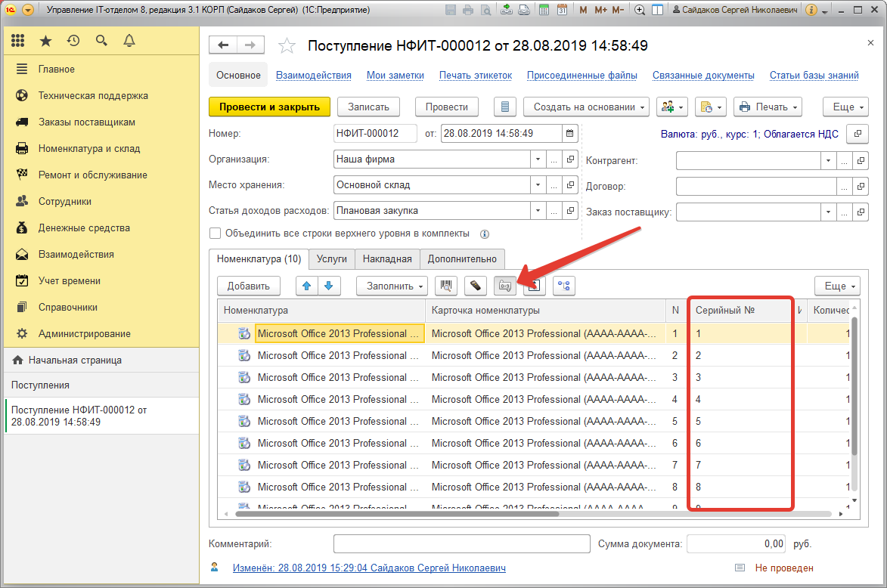Open the Fill dropdown button
Viewport: 887px width, 588px height.
tap(392, 286)
